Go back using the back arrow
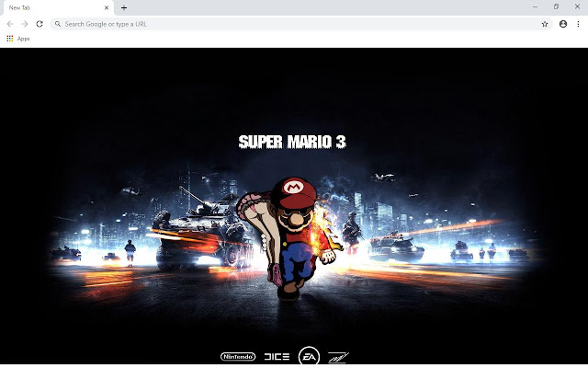This screenshot has width=588, height=368. coord(10,24)
